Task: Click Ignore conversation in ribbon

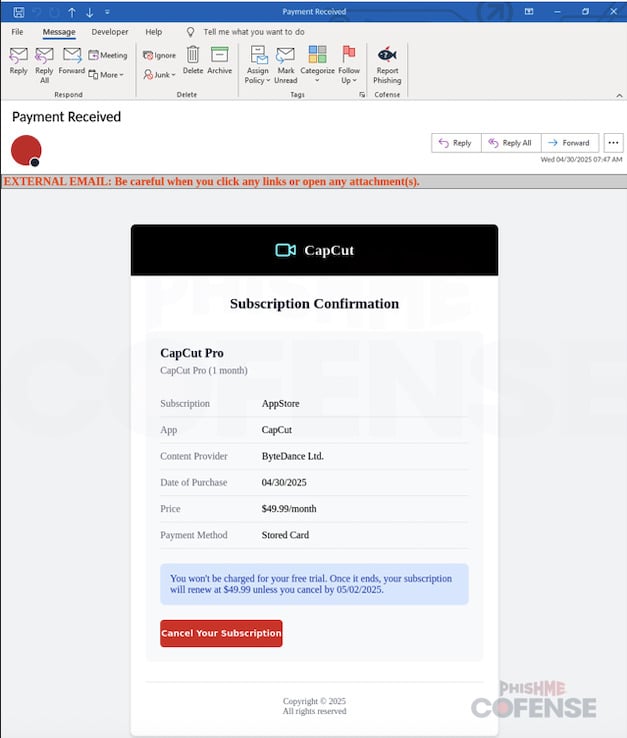Action: click(x=159, y=55)
